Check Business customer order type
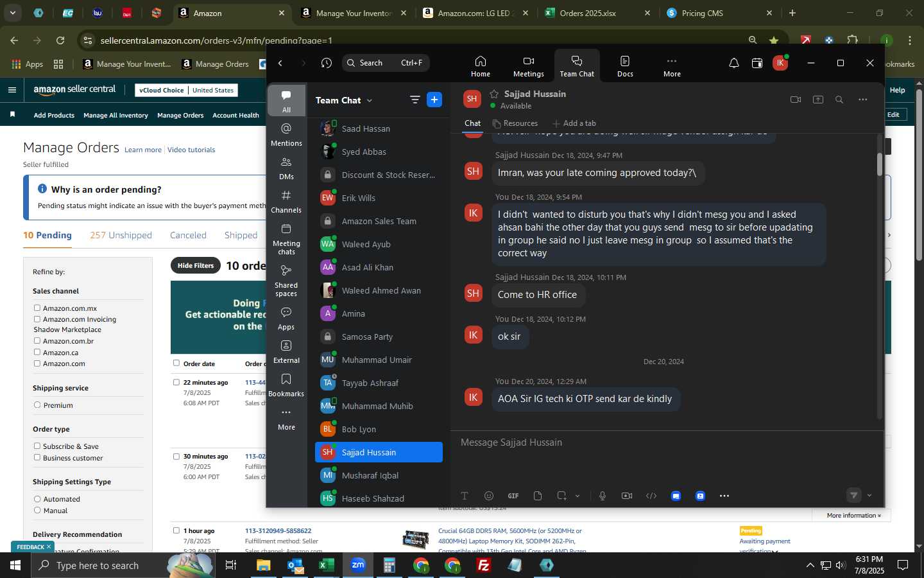This screenshot has height=578, width=924. [37, 457]
